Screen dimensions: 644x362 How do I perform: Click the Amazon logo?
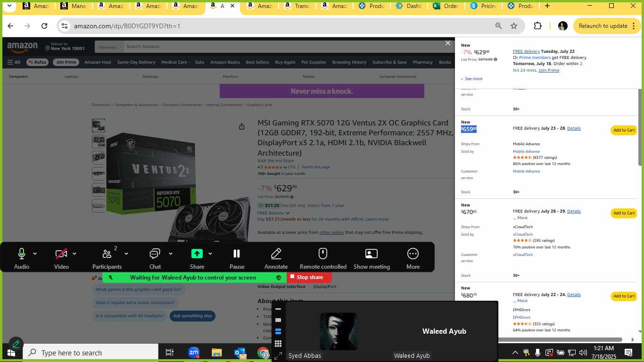click(x=22, y=47)
